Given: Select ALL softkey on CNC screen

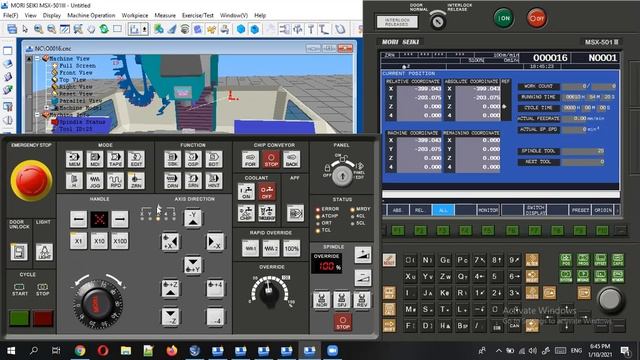Looking at the screenshot, I should click(x=443, y=210).
